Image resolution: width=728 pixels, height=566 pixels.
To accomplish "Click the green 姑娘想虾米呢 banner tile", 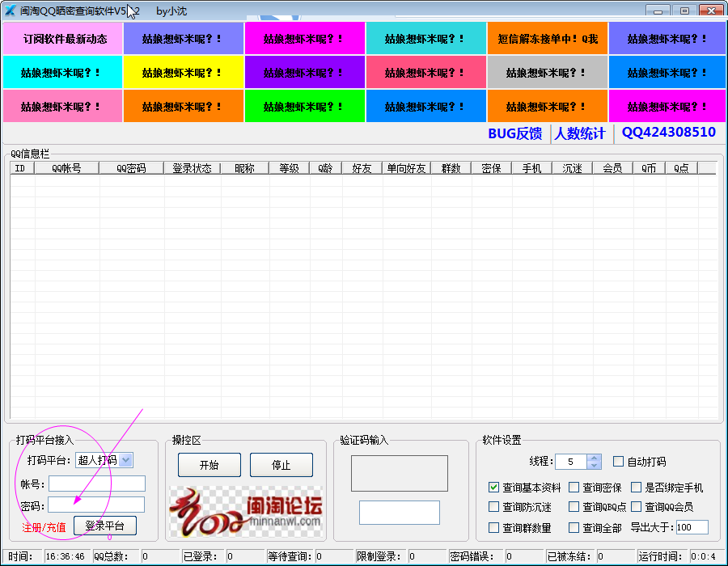I will coord(305,106).
